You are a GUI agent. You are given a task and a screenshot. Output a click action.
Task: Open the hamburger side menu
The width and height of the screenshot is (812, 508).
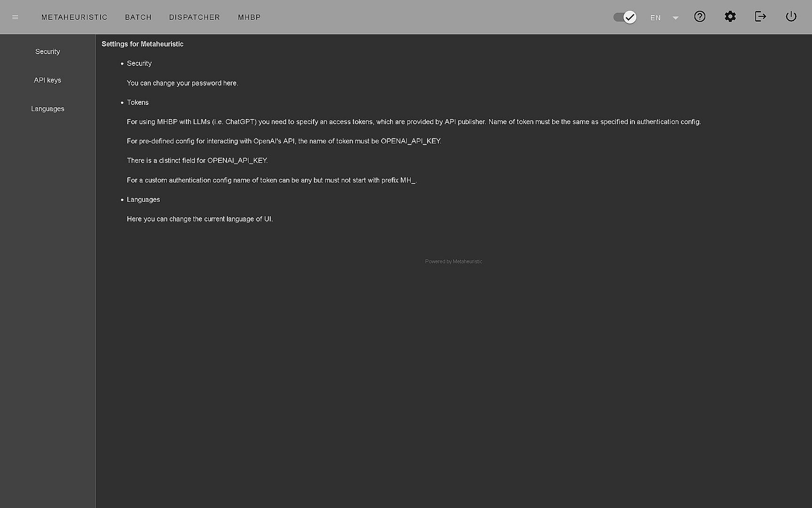point(15,17)
